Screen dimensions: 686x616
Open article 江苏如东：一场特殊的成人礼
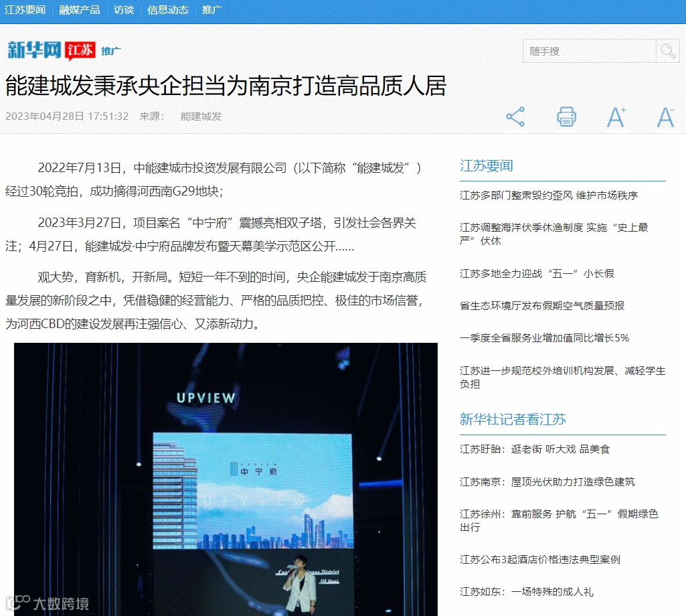click(526, 592)
